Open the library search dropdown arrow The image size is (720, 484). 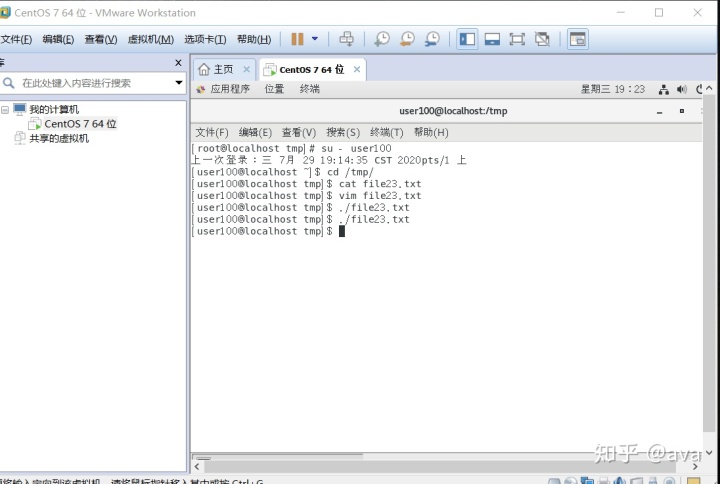pos(179,83)
